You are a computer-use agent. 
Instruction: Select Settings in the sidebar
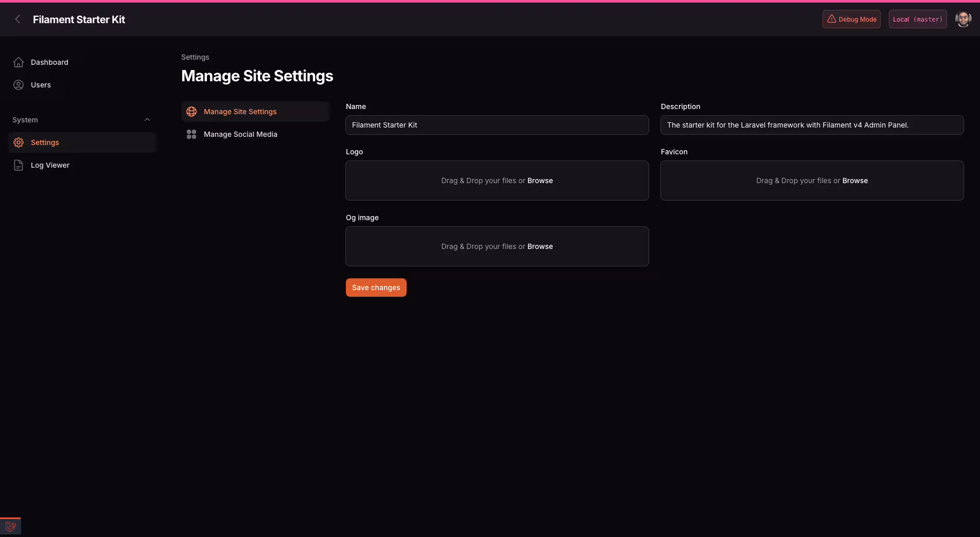click(x=82, y=142)
